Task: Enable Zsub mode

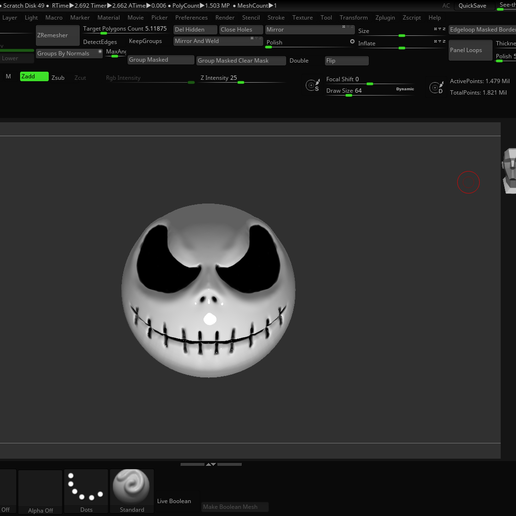Action: (58, 78)
